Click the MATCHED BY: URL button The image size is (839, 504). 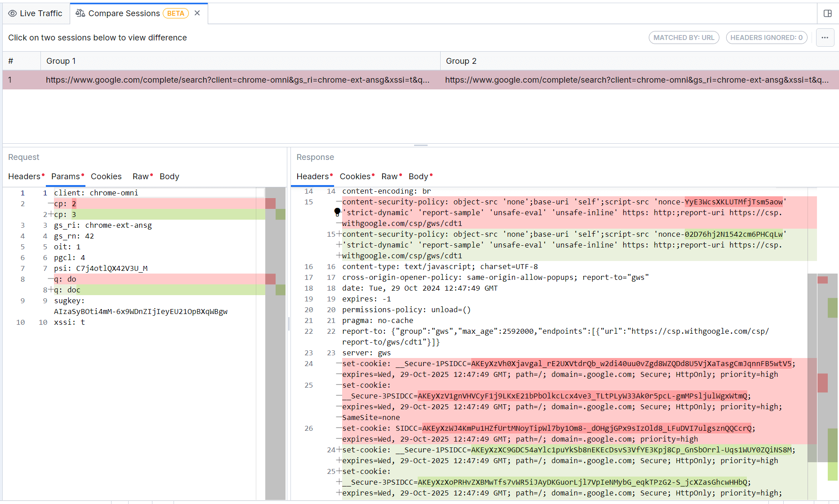684,37
